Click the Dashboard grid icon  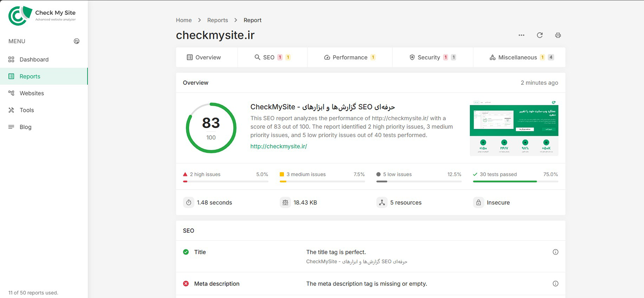coord(11,59)
